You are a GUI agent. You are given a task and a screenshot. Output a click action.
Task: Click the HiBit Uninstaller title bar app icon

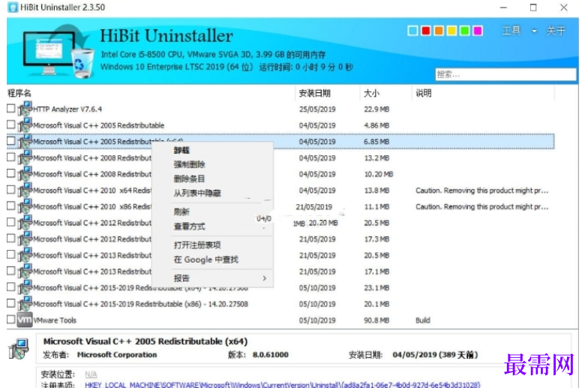click(13, 8)
